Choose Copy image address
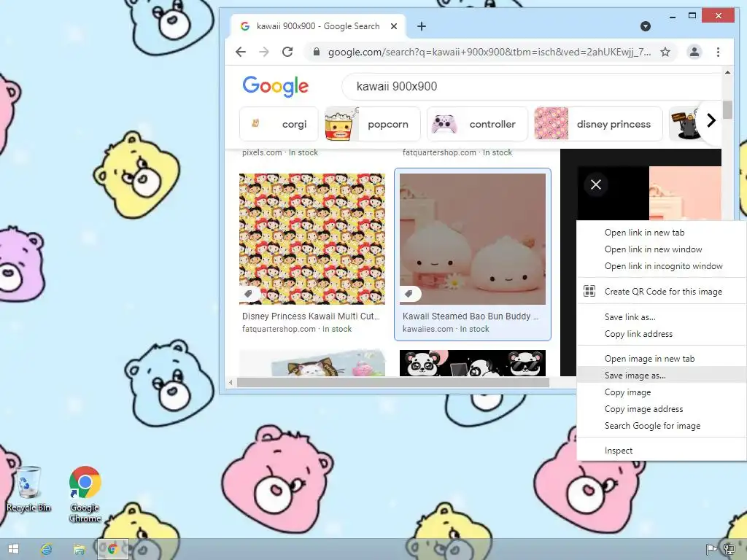This screenshot has height=560, width=747. click(x=661, y=409)
